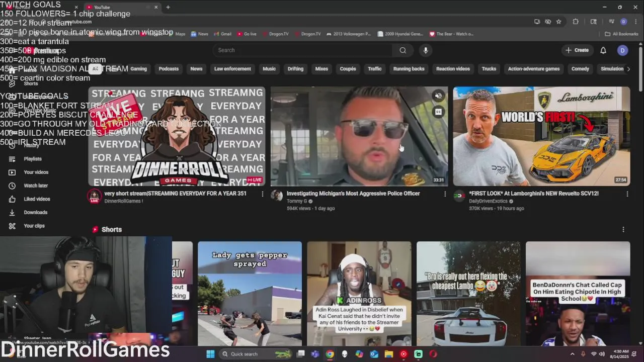This screenshot has width=644, height=362.
Task: Open the Tommy G channel link
Action: pyautogui.click(x=296, y=201)
